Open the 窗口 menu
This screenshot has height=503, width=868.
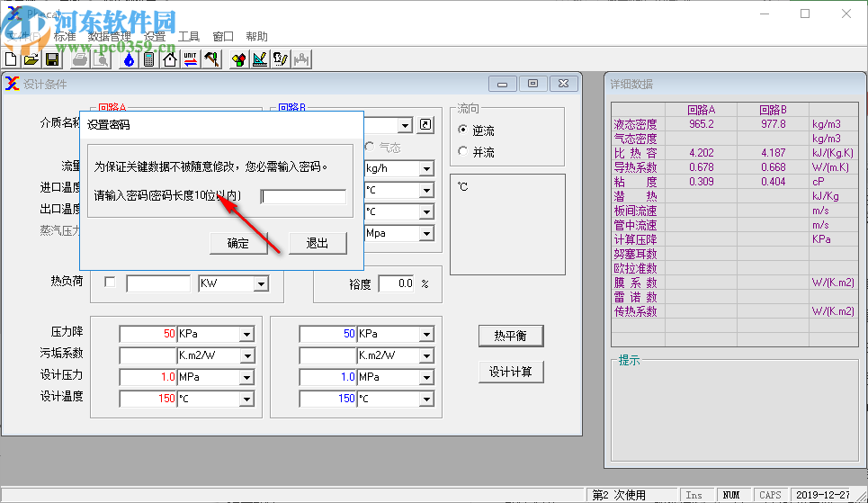pyautogui.click(x=222, y=37)
